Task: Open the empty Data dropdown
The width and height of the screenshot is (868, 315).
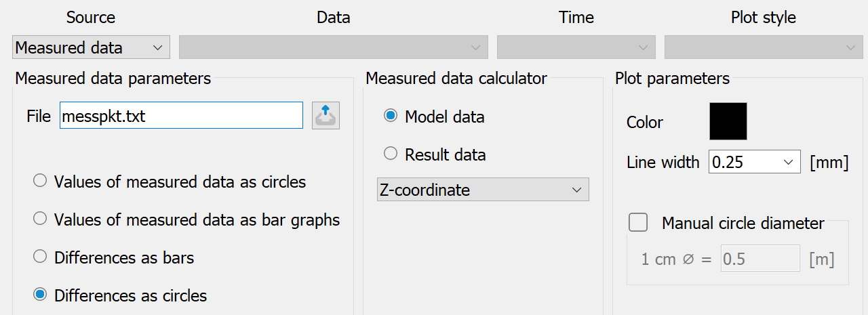Action: click(334, 48)
